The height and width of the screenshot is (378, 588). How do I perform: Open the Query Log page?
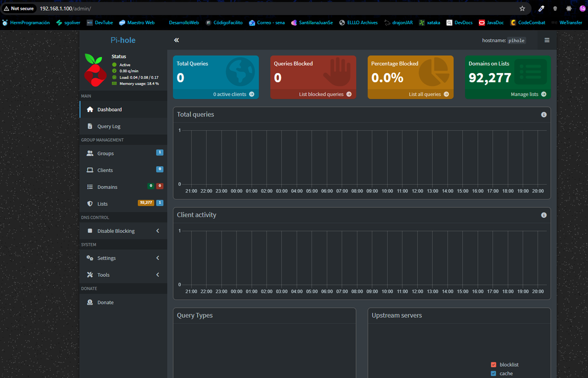tap(123, 126)
